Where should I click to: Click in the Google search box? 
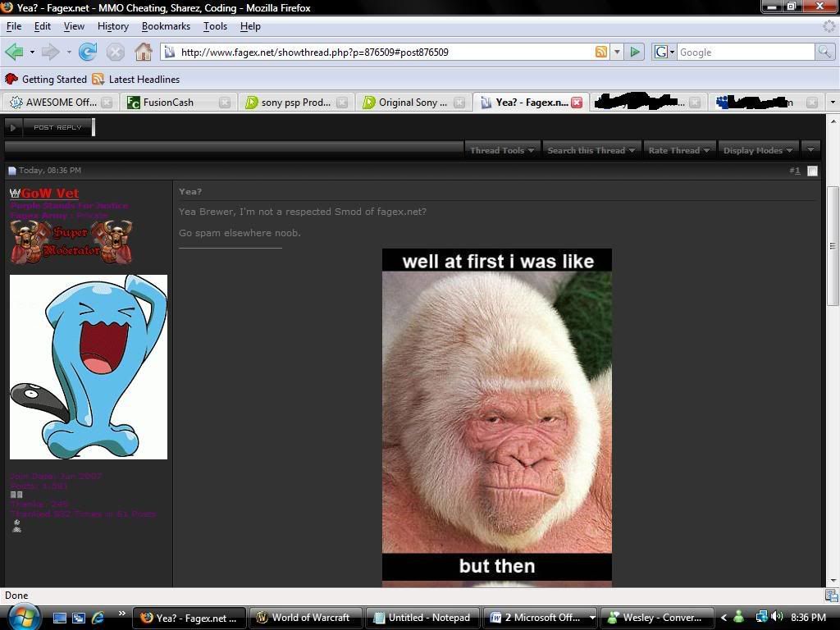[x=746, y=52]
